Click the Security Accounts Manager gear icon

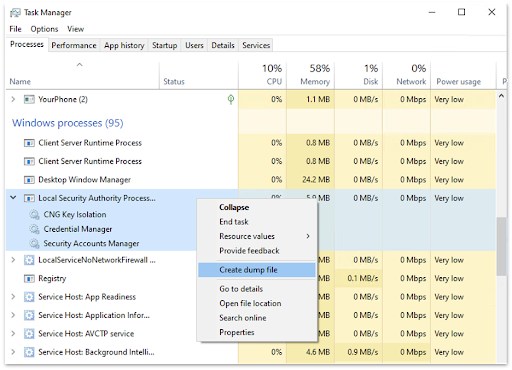click(x=34, y=244)
